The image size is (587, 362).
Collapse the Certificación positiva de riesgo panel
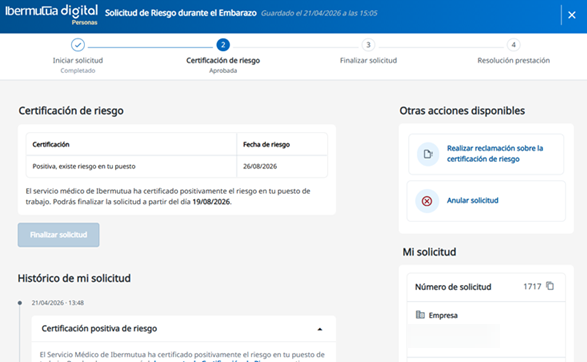coord(320,329)
